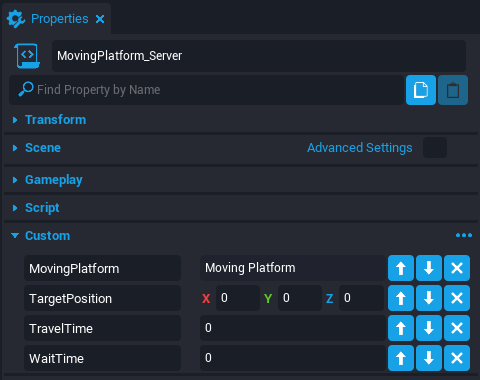Image resolution: width=480 pixels, height=380 pixels.
Task: Move MovingPlatform property up
Action: click(x=401, y=268)
